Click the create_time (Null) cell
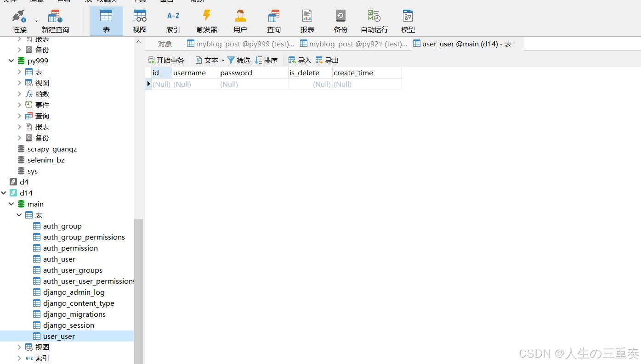Screen dimensions: 641x364 367,84
